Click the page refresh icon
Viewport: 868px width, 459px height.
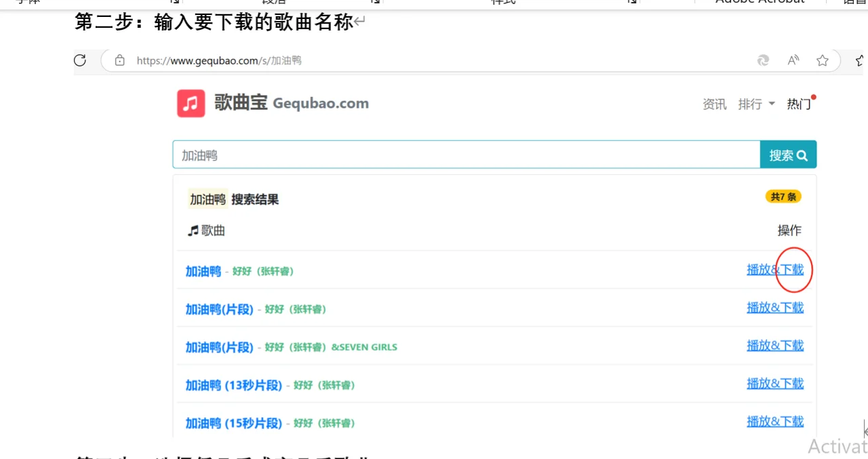pos(79,60)
